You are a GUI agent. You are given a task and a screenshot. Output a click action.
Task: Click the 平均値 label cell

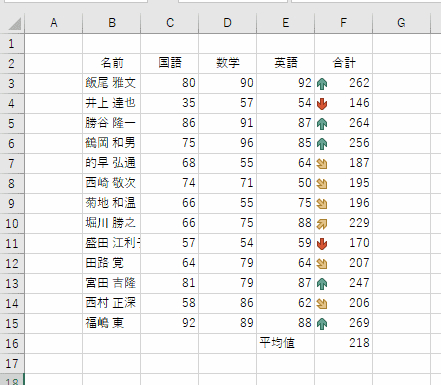point(286,343)
